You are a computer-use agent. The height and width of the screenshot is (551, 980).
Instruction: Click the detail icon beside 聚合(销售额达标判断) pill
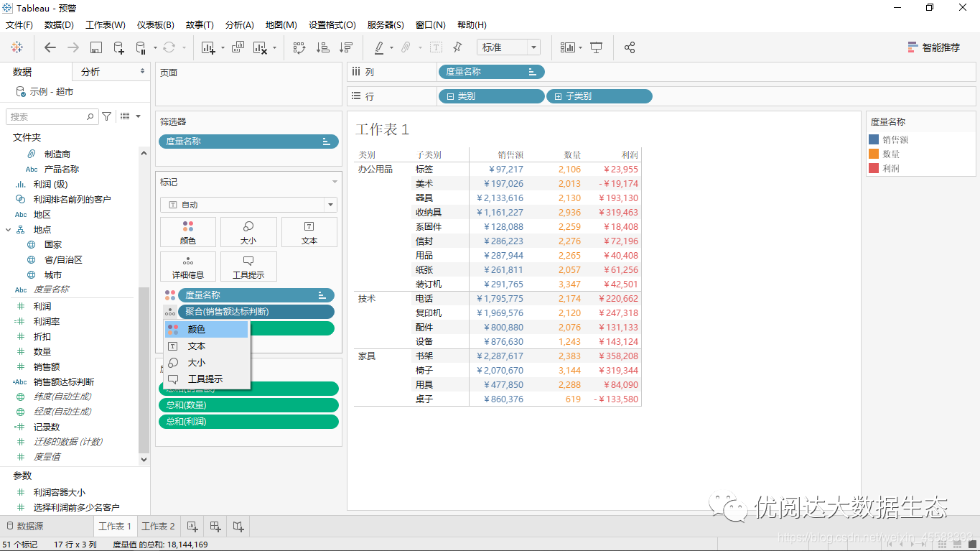[170, 312]
